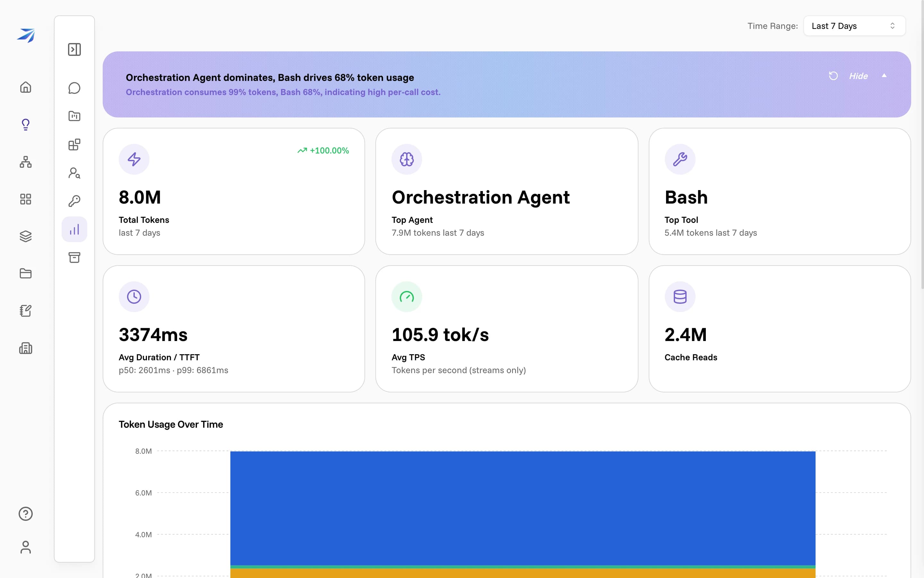The height and width of the screenshot is (578, 924).
Task: Open the Time Range dropdown showing Last 7 Days
Action: point(854,26)
